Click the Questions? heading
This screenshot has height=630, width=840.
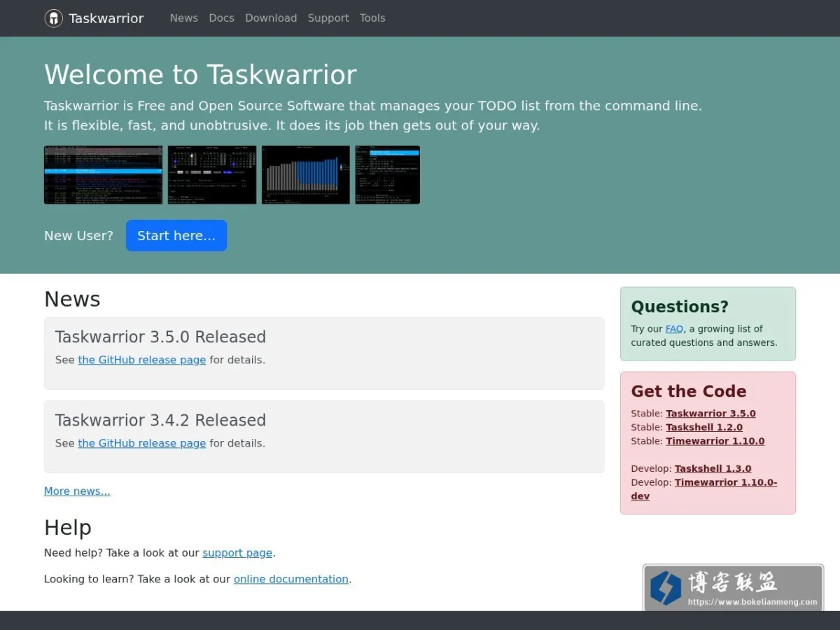(680, 307)
